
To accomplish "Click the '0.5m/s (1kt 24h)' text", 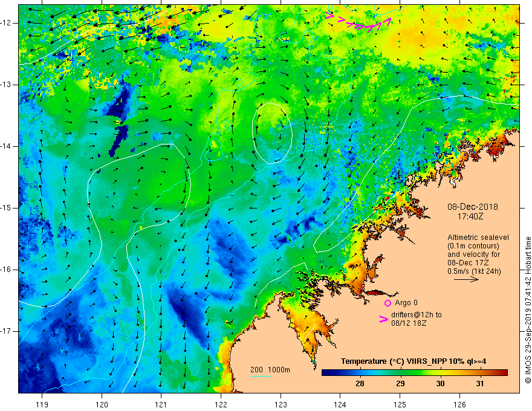I will [x=474, y=271].
